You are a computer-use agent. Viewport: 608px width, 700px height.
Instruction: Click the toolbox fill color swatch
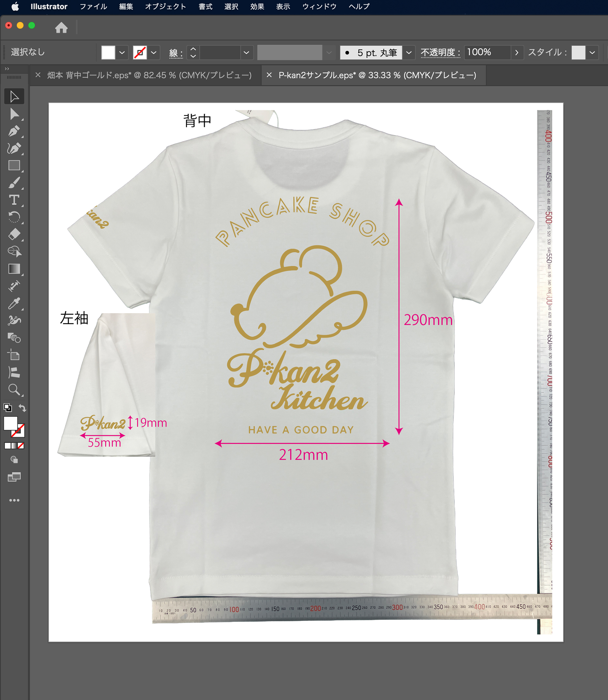(x=10, y=423)
